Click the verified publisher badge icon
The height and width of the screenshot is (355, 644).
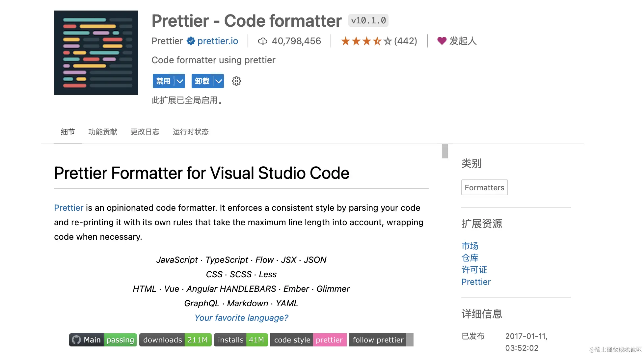point(191,41)
